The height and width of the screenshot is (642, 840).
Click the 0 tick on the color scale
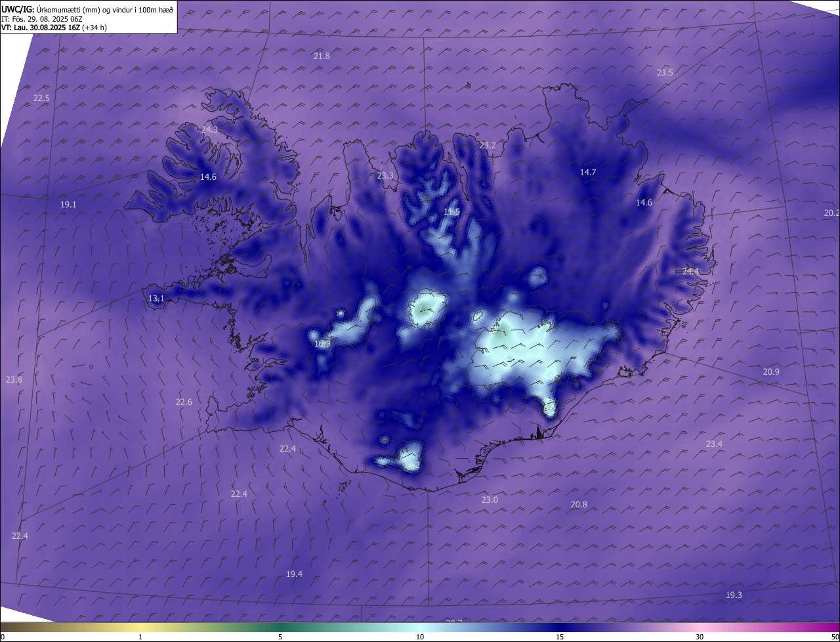[3, 637]
